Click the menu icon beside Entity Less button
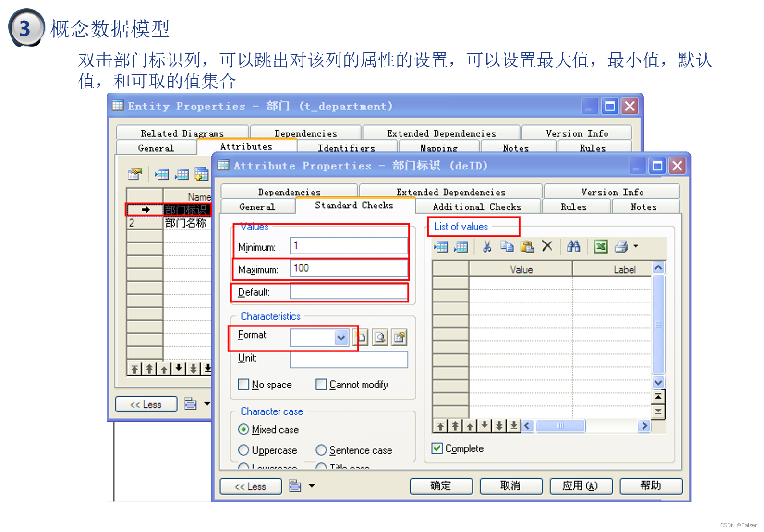The image size is (764, 532). pos(191,404)
